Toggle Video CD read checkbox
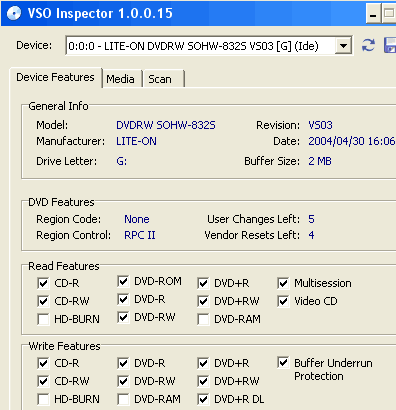The image size is (396, 410). coord(283,301)
